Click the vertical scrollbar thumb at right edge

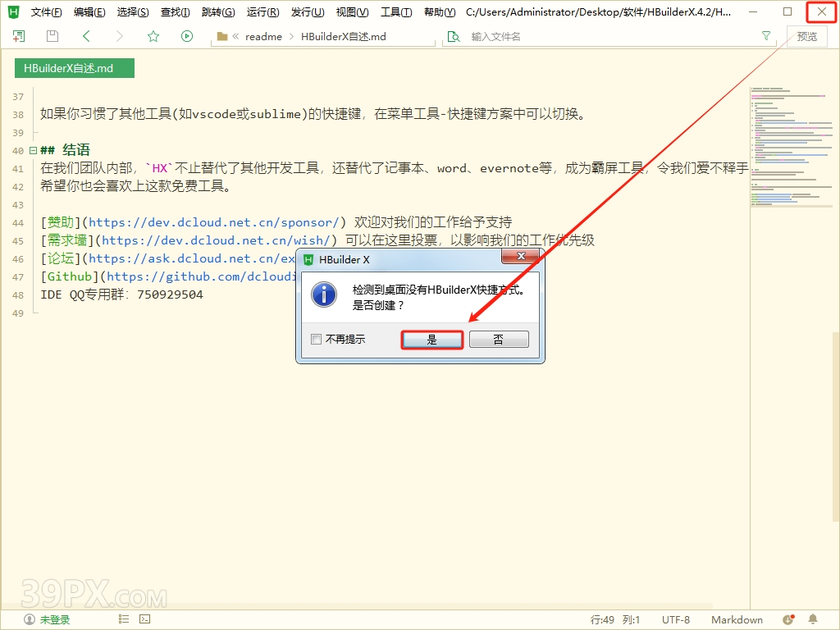tap(836, 427)
